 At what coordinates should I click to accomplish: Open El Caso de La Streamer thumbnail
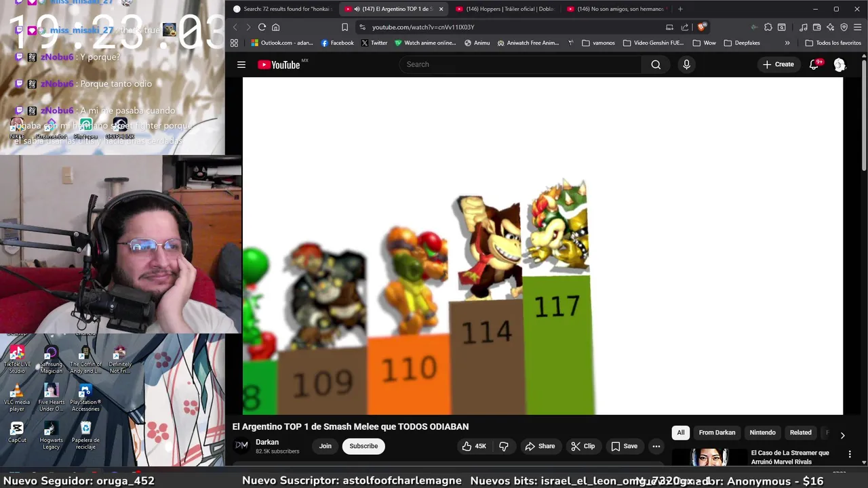point(709,457)
